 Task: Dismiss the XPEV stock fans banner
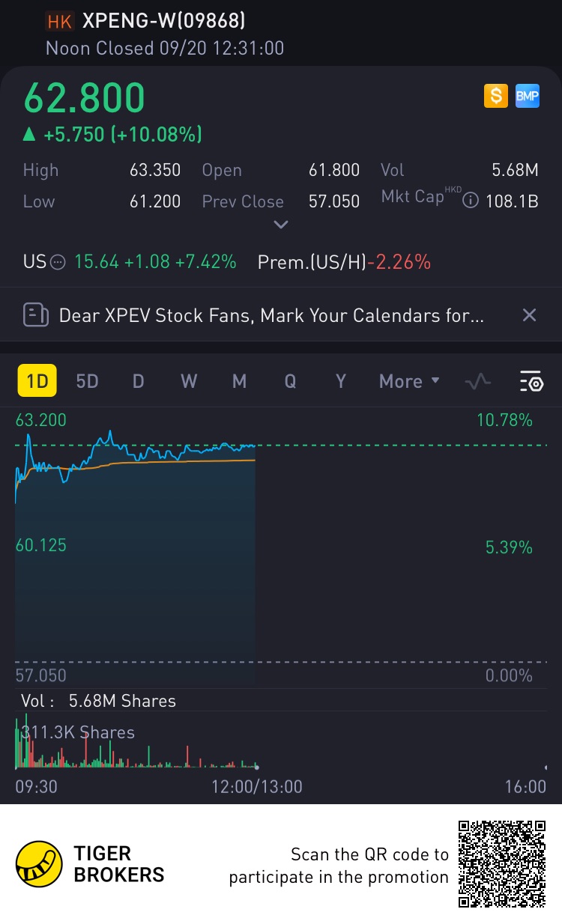click(529, 315)
